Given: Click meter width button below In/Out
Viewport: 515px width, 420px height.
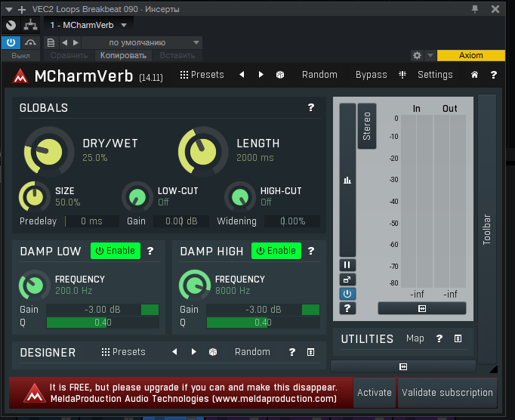Looking at the screenshot, I should click(422, 308).
